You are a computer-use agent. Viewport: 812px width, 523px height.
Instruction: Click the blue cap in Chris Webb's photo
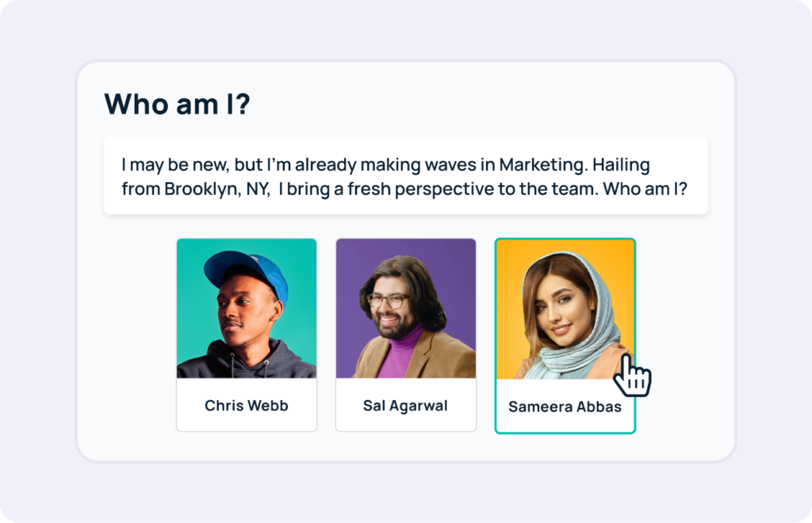pyautogui.click(x=247, y=271)
